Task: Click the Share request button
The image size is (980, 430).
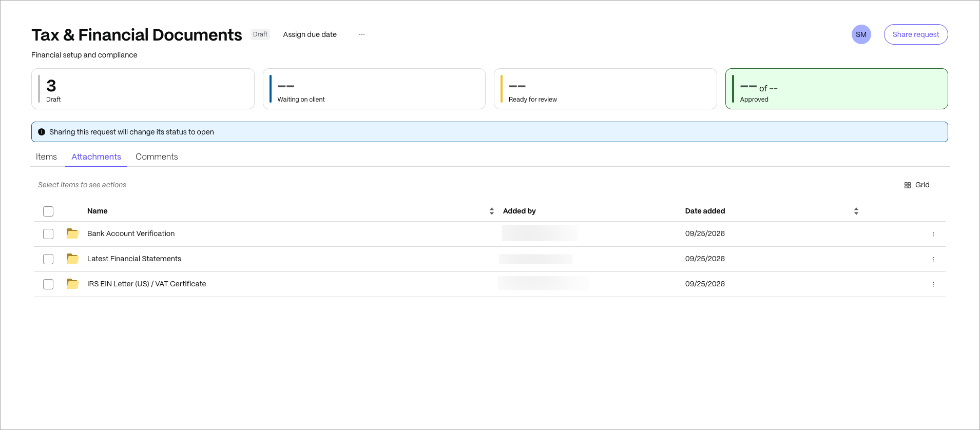Action: pos(915,34)
